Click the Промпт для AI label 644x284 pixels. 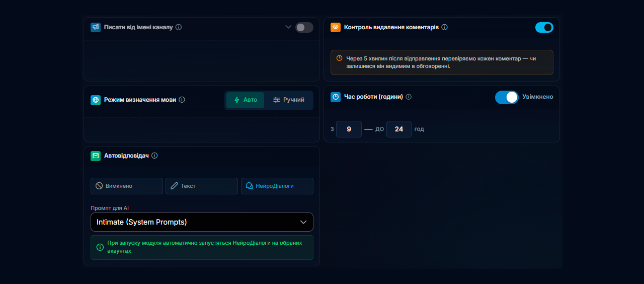[110, 208]
